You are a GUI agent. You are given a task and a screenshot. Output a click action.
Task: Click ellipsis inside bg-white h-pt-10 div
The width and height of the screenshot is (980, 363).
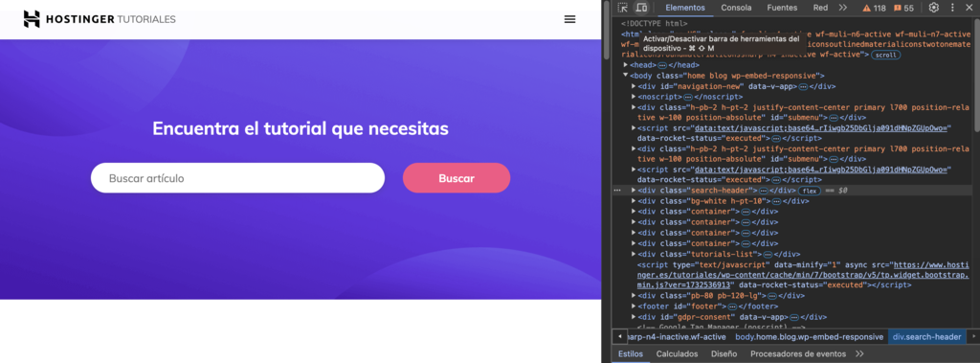pos(777,201)
